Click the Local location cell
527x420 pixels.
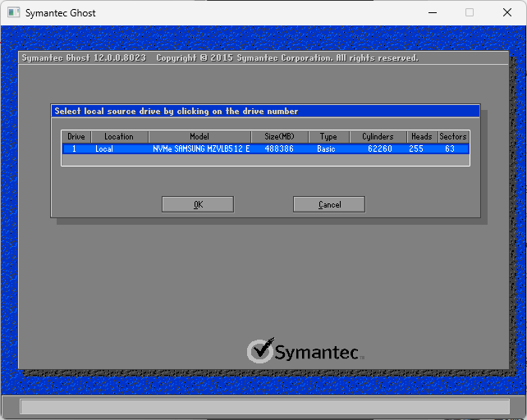click(104, 148)
